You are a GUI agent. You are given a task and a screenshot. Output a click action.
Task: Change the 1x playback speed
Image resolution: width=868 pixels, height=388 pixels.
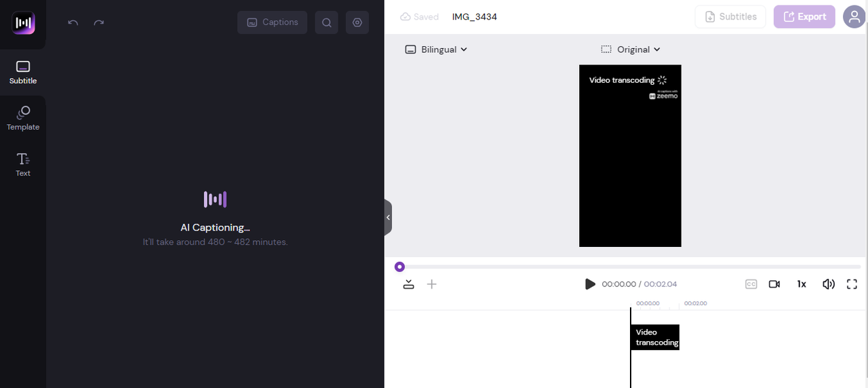(802, 284)
